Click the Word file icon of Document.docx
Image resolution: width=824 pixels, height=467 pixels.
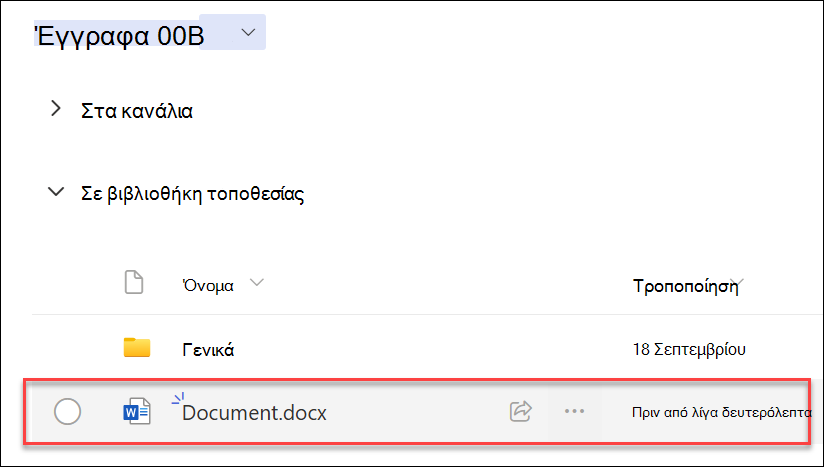click(137, 411)
